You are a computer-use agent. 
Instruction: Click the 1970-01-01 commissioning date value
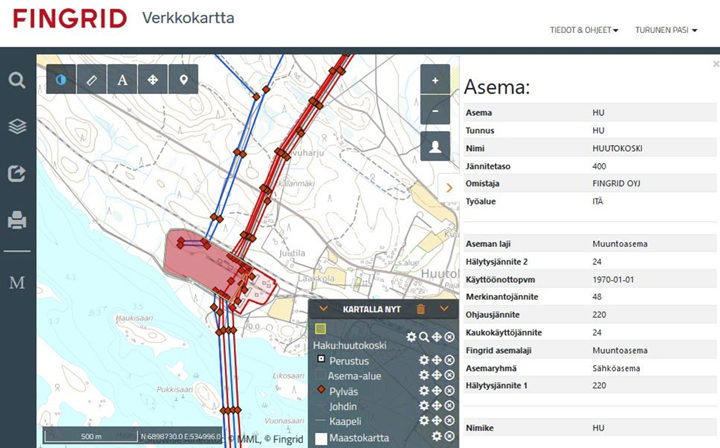(x=613, y=280)
